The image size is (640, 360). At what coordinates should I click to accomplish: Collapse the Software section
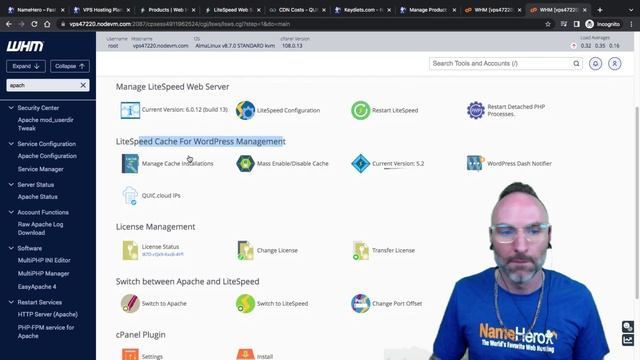point(11,248)
